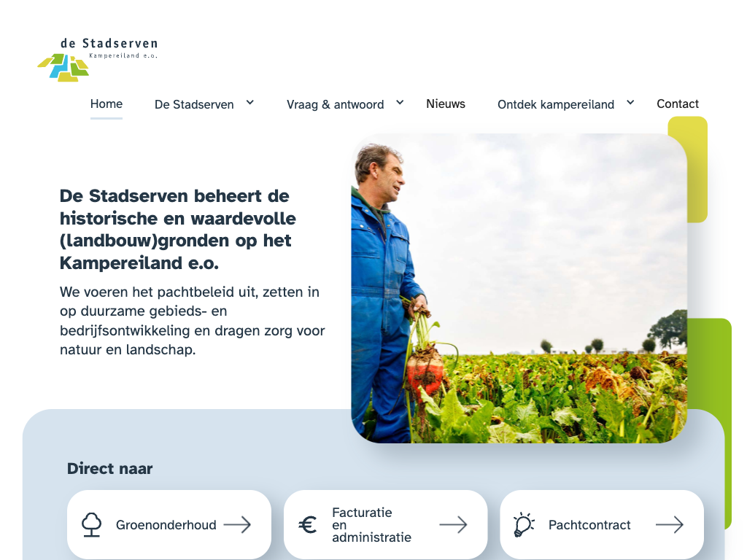Open De Stadserven navigation item

pyautogui.click(x=194, y=104)
